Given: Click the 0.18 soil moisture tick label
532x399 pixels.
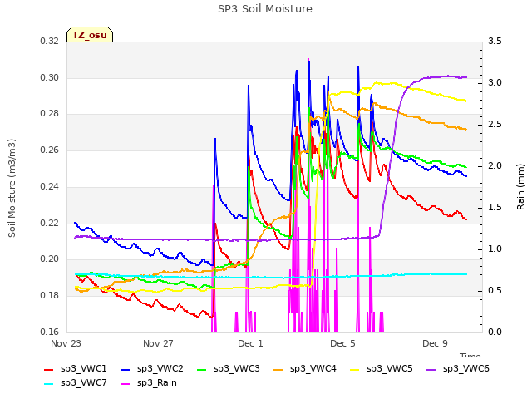Looking at the screenshot, I should (50, 296).
